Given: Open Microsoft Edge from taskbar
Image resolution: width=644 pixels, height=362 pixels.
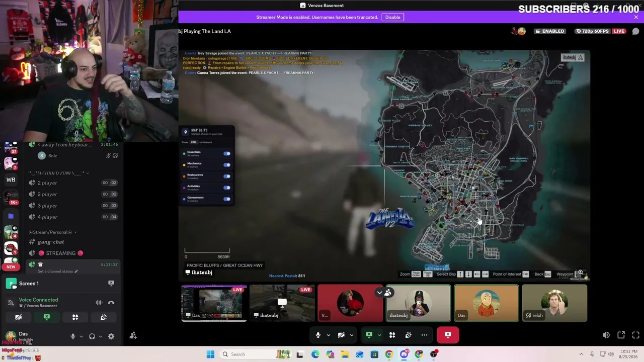Looking at the screenshot, I should [x=315, y=354].
